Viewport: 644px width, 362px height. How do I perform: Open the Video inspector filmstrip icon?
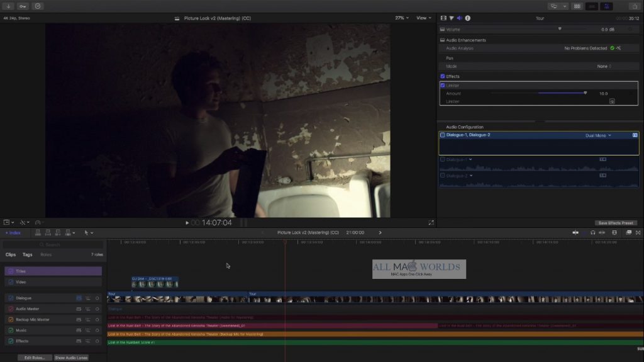point(443,18)
